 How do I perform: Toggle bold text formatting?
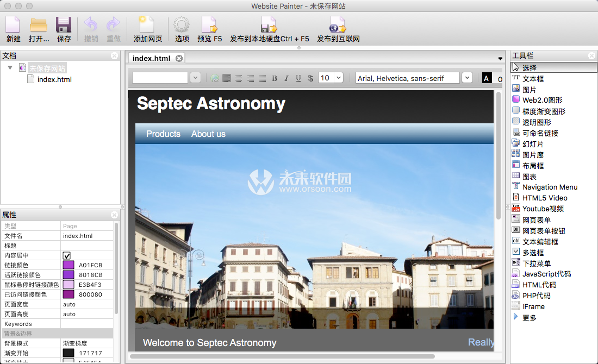tap(275, 78)
